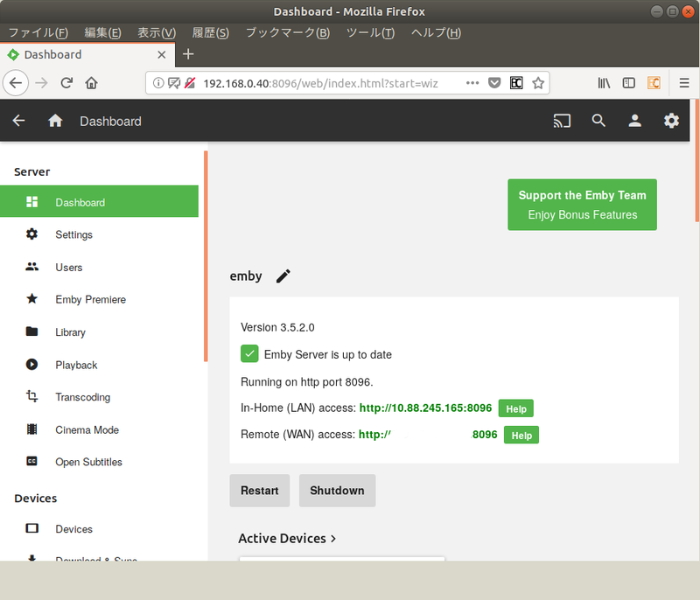Open page actions three-dots menu
Image resolution: width=700 pixels, height=600 pixels.
pos(472,83)
